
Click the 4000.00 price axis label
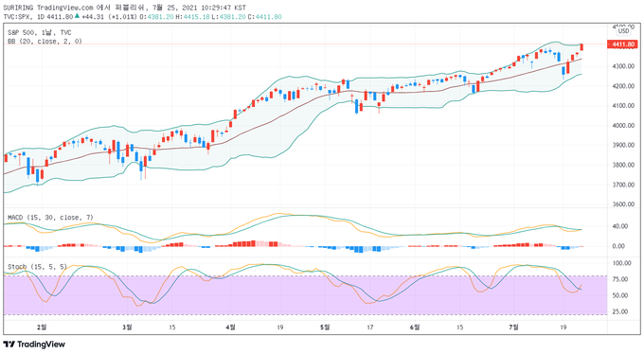[624, 125]
